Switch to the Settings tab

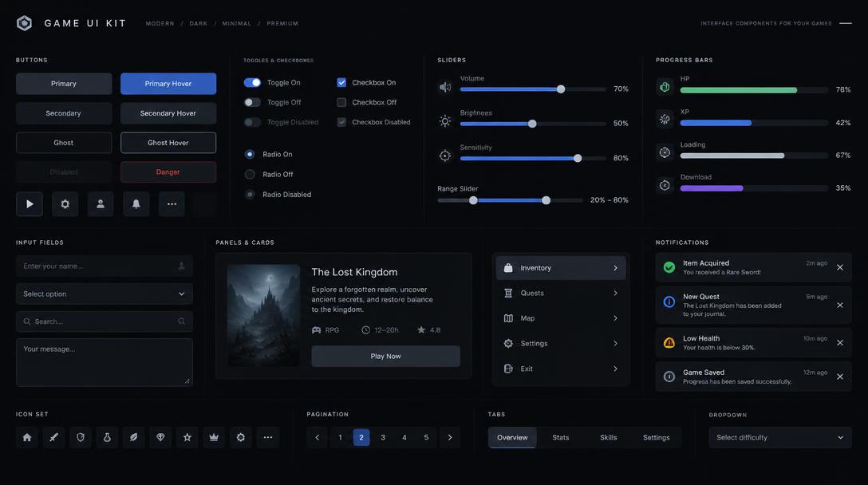[656, 437]
